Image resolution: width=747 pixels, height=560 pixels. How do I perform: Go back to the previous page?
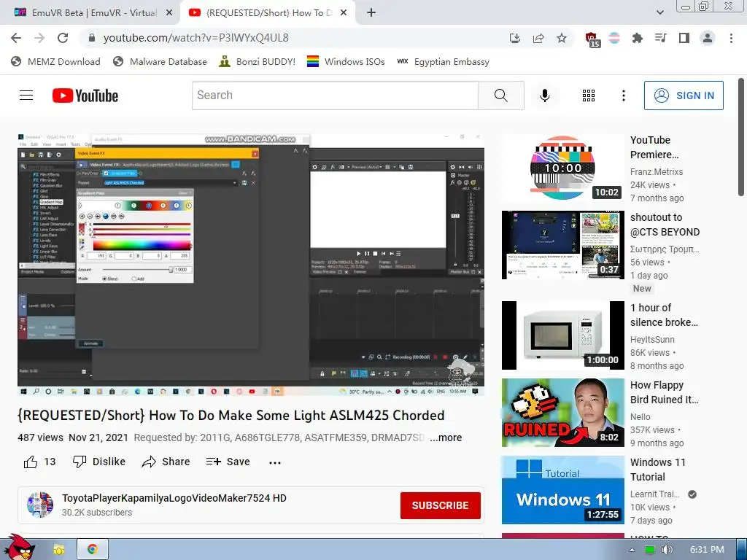[x=16, y=38]
